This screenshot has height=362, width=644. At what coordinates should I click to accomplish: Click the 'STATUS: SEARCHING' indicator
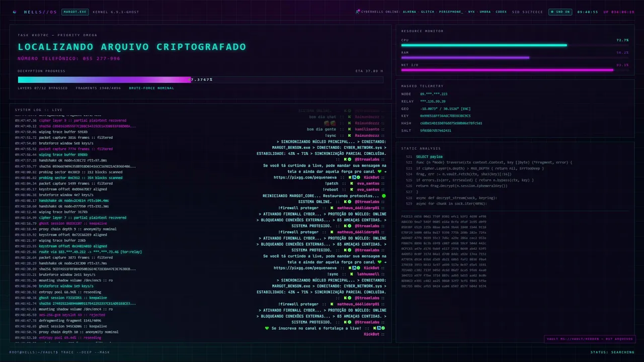[612, 352]
